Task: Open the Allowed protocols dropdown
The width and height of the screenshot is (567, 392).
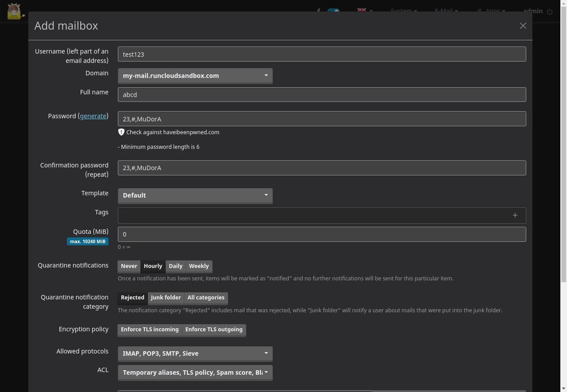Action: (x=195, y=353)
